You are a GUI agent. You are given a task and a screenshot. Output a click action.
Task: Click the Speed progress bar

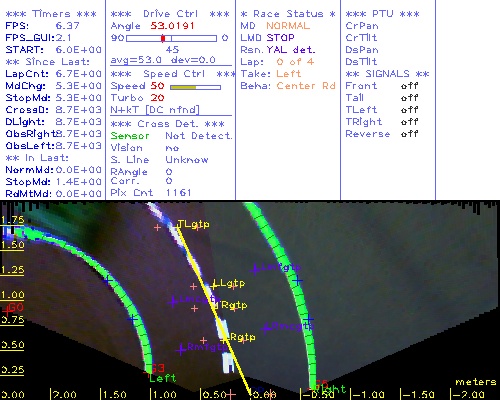[195, 87]
